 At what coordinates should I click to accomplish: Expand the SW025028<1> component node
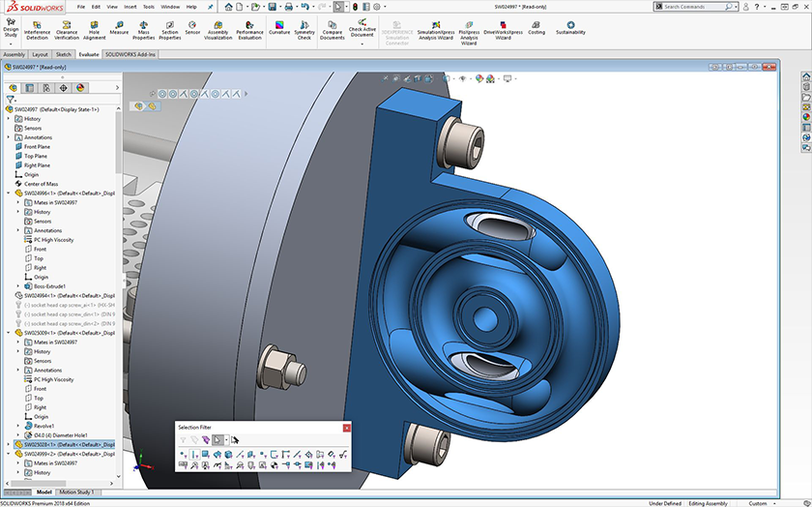9,444
